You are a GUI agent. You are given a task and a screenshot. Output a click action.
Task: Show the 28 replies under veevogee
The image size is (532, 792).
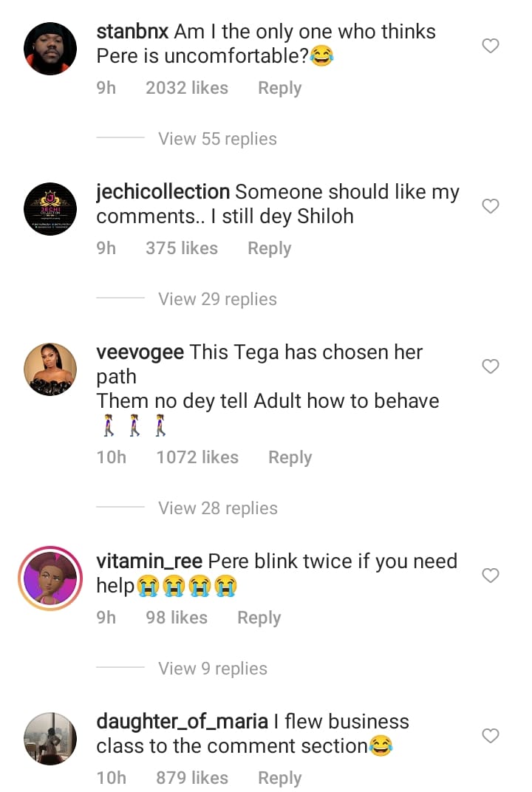217,508
